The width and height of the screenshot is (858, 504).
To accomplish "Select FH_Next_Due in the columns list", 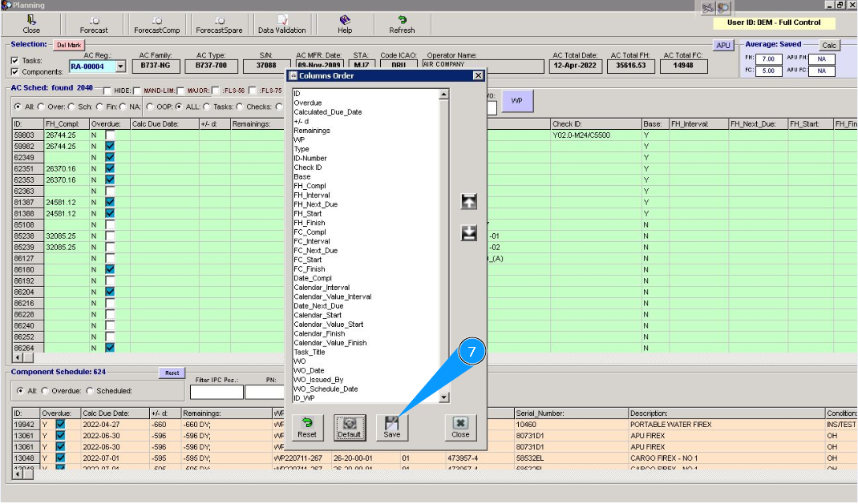I will 315,204.
